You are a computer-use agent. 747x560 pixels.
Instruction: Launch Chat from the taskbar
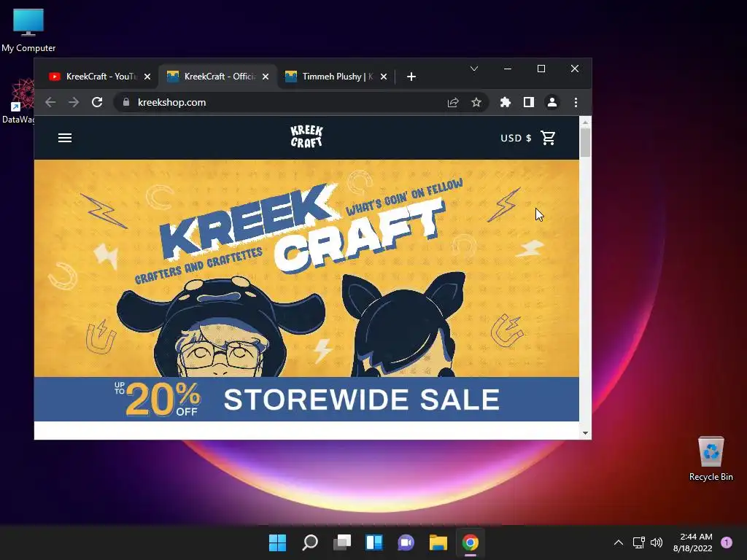[x=406, y=542]
